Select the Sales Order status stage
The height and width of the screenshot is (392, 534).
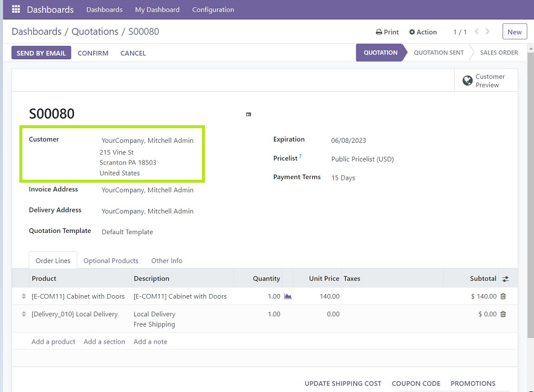pos(499,53)
